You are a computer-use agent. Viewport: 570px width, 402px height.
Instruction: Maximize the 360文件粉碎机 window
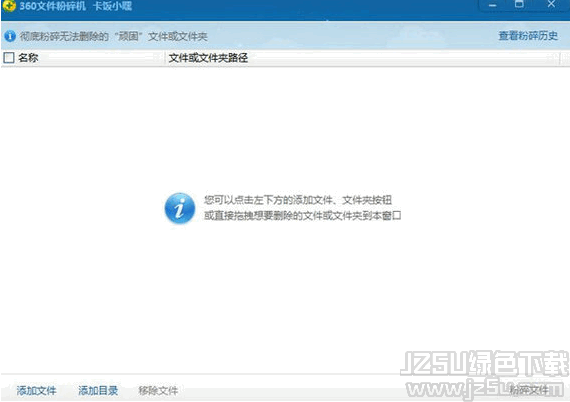point(519,4)
